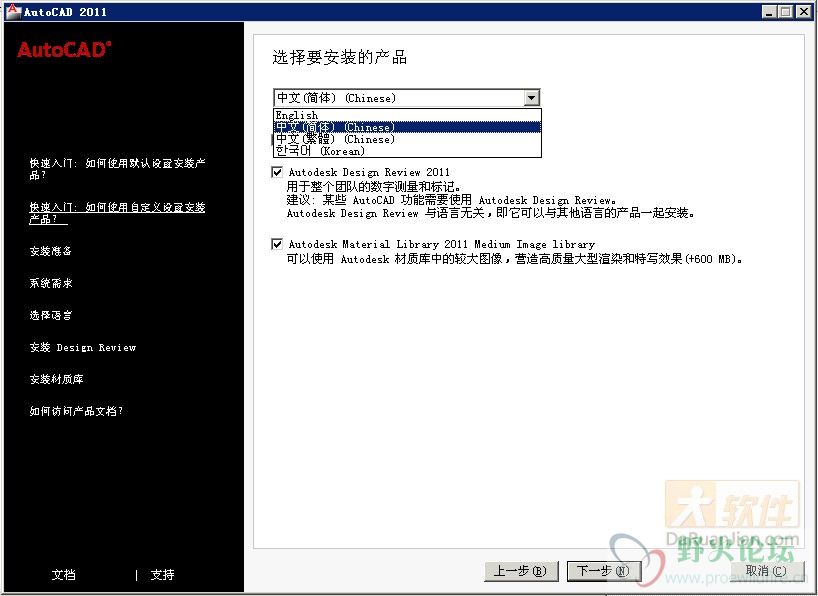
Task: Choose 中文(繁體) (Chinese) list option
Action: [407, 139]
